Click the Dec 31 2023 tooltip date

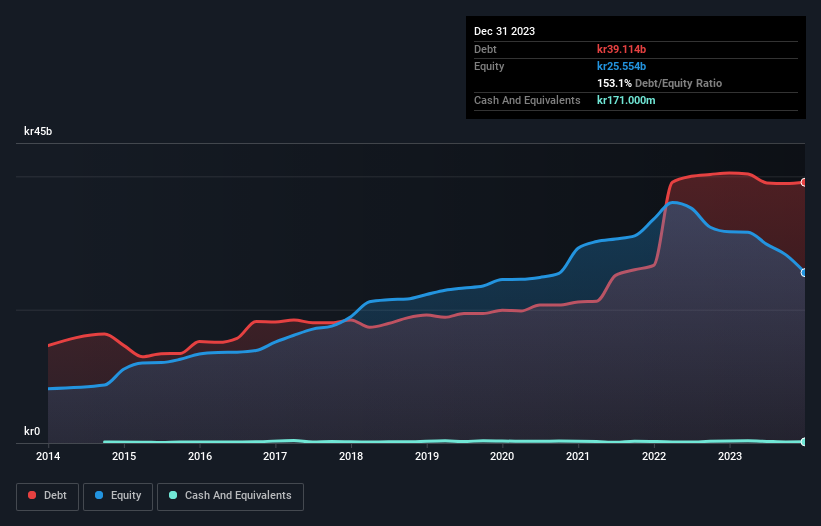click(504, 31)
